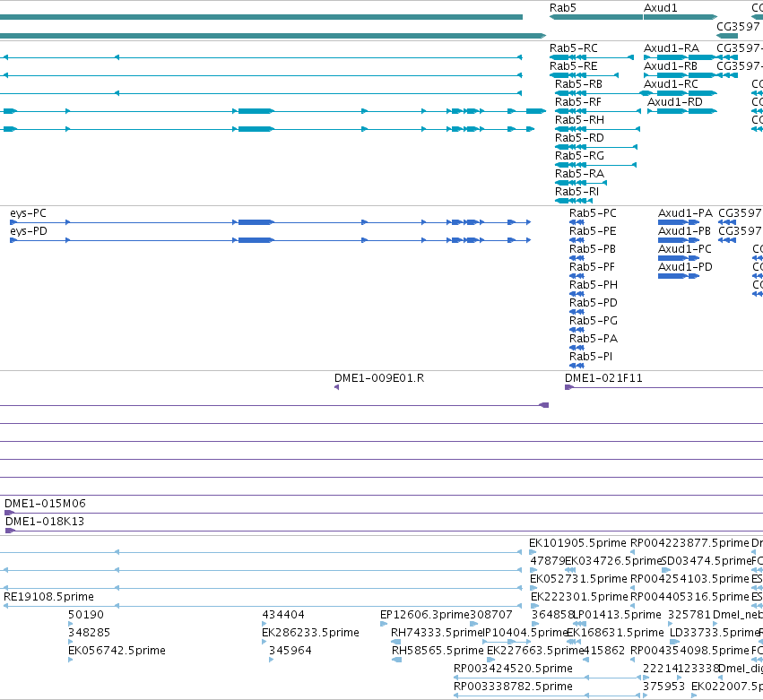The height and width of the screenshot is (700, 763).
Task: Click the Rab5-PH protein label
Action: [594, 285]
